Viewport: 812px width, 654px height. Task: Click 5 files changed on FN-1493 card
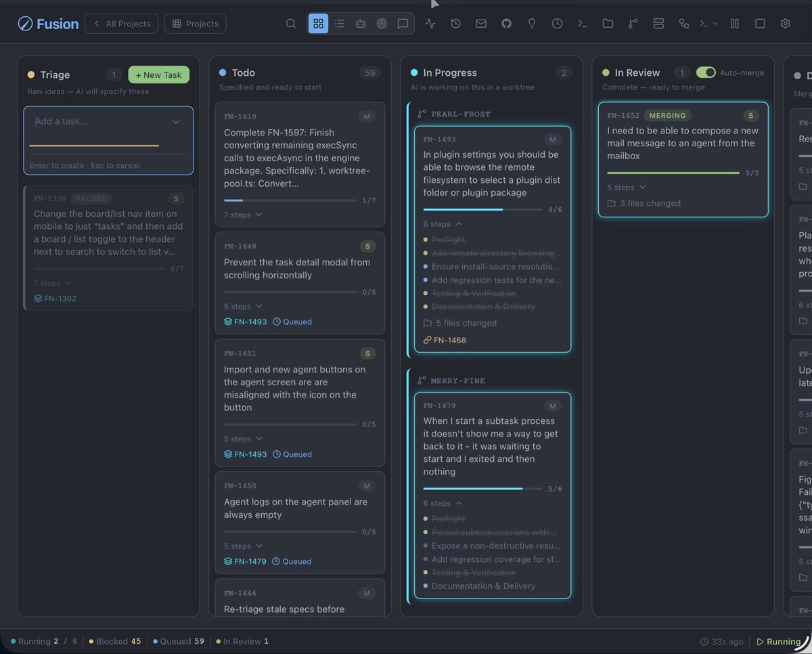pos(460,323)
